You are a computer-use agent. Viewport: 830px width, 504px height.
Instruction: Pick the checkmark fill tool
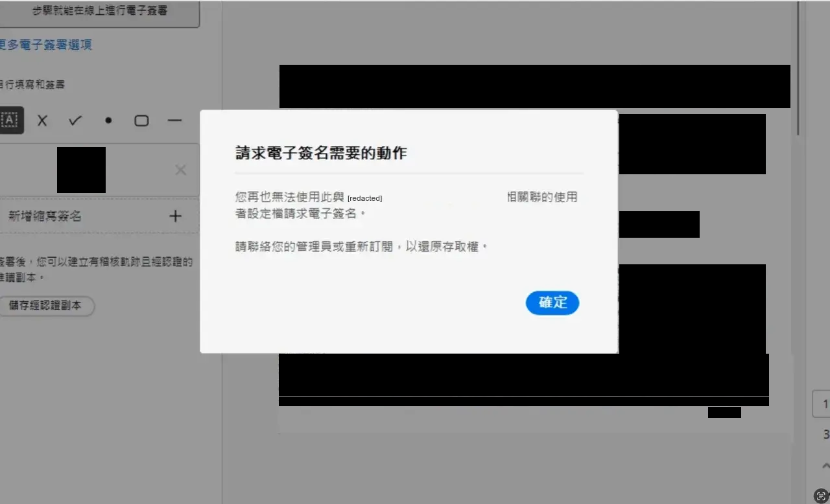point(75,120)
